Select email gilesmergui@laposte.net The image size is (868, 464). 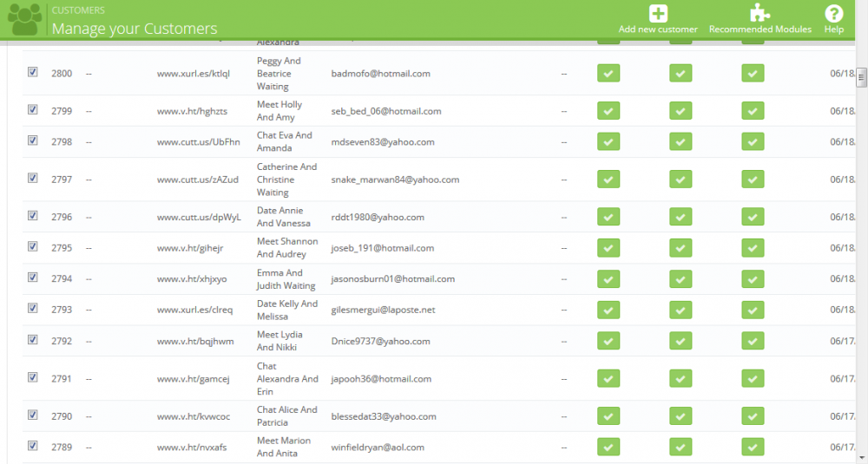383,310
